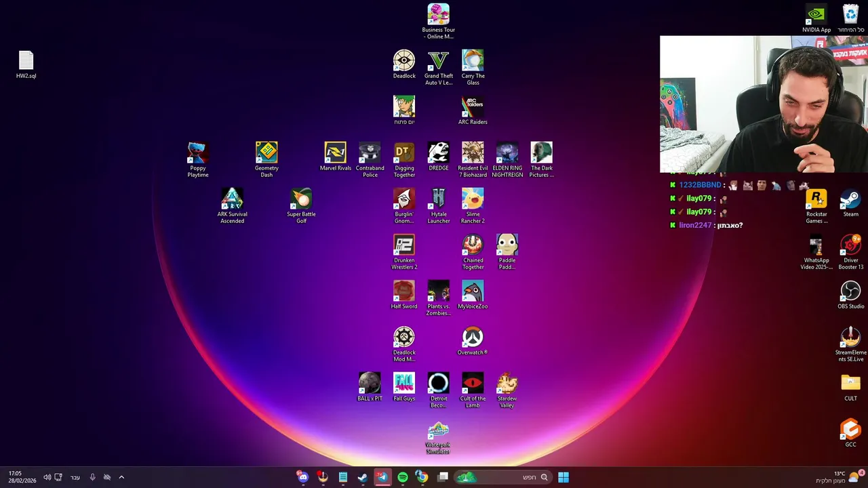Screen dimensions: 868x488
Task: Launch ELDEN RING NIGHTREIGN icon
Action: [x=507, y=159]
